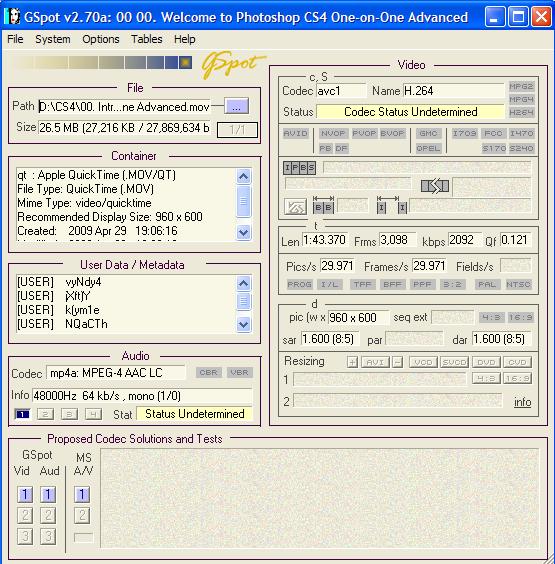Open the Options menu
Image resolution: width=555 pixels, height=564 pixels.
101,39
